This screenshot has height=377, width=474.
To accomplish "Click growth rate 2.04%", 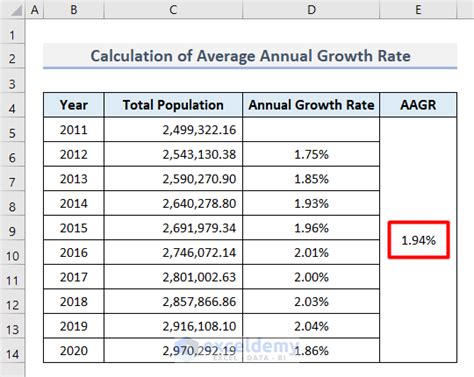I will tap(311, 326).
